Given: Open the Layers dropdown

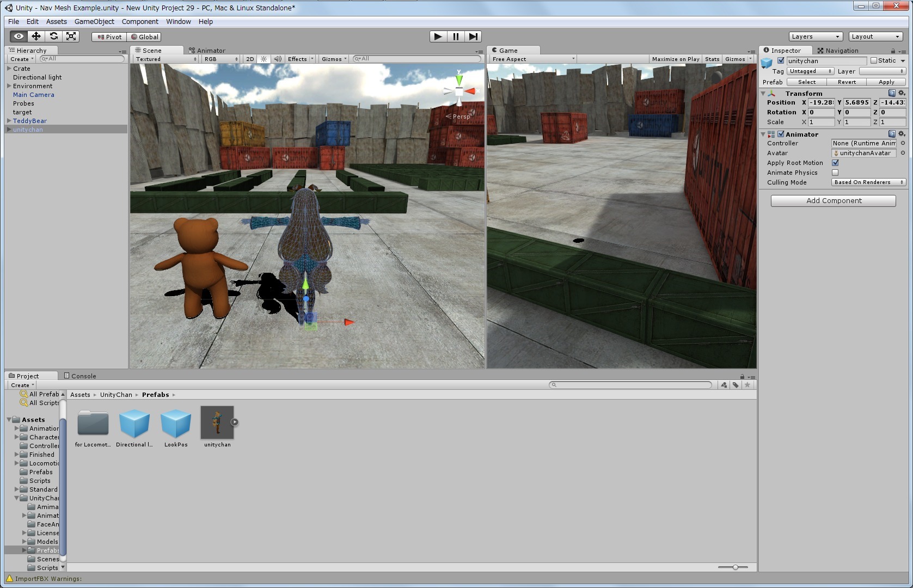Looking at the screenshot, I should pyautogui.click(x=815, y=36).
